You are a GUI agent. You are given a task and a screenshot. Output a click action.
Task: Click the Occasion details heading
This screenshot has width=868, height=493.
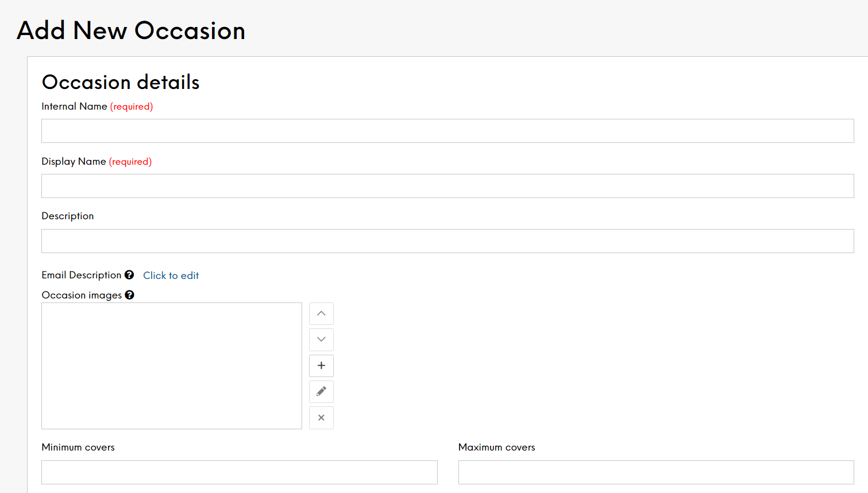coord(121,82)
